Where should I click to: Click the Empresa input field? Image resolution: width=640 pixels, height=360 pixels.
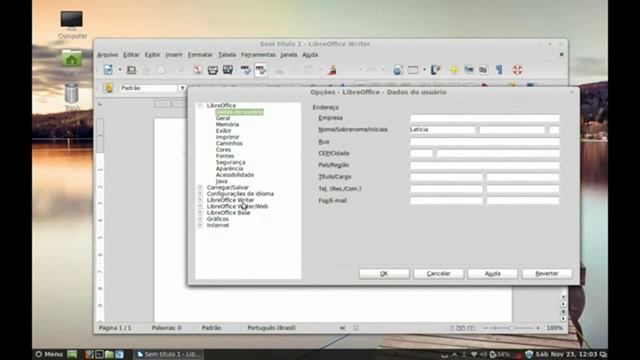485,118
